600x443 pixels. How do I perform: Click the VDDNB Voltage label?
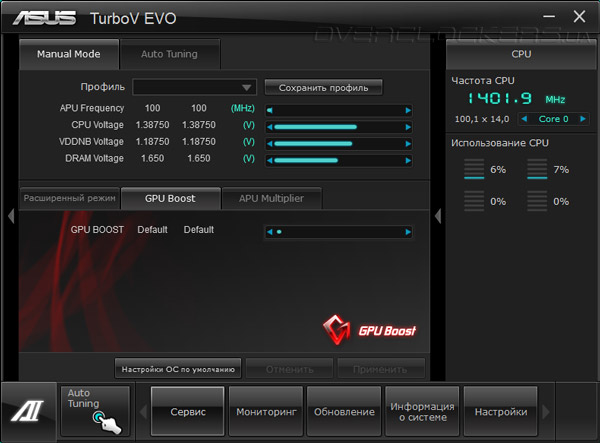(91, 142)
